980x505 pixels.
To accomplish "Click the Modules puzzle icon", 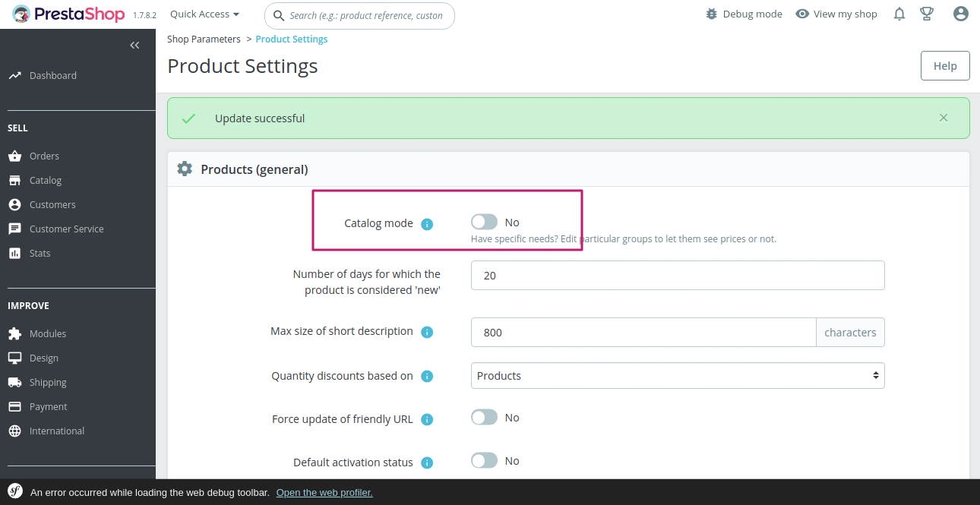I will [14, 333].
